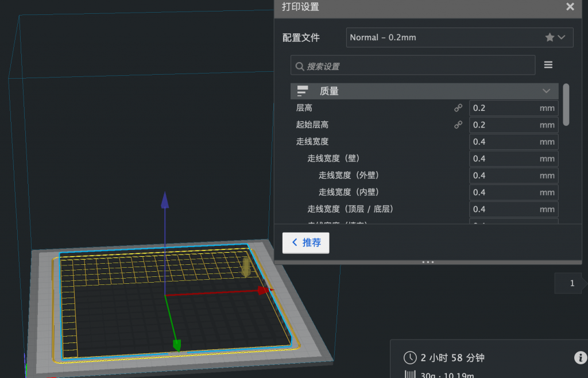Edit the 走线宽度 value field

point(514,142)
